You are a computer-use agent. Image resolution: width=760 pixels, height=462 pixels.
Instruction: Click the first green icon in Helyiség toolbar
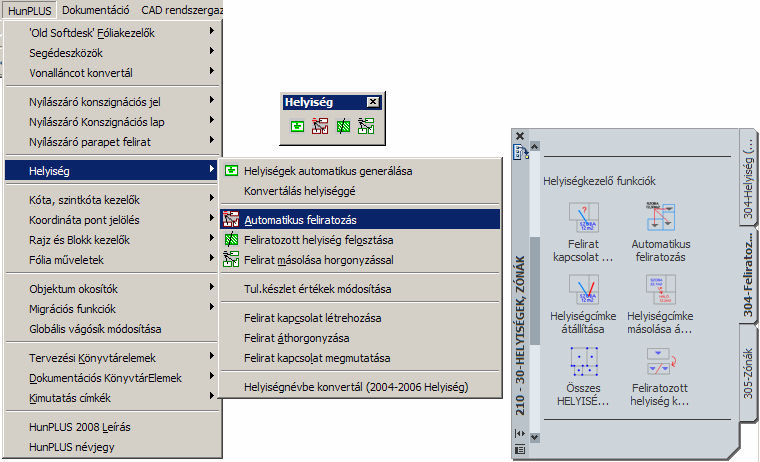click(297, 126)
